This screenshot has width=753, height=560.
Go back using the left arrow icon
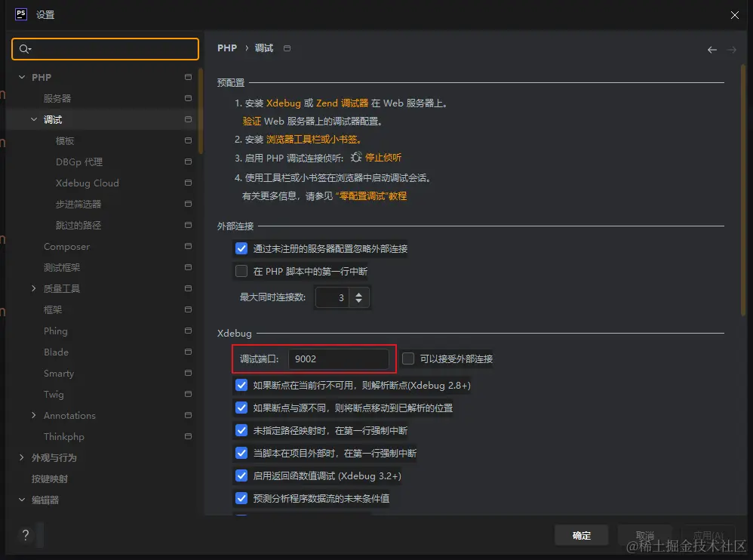pyautogui.click(x=712, y=50)
